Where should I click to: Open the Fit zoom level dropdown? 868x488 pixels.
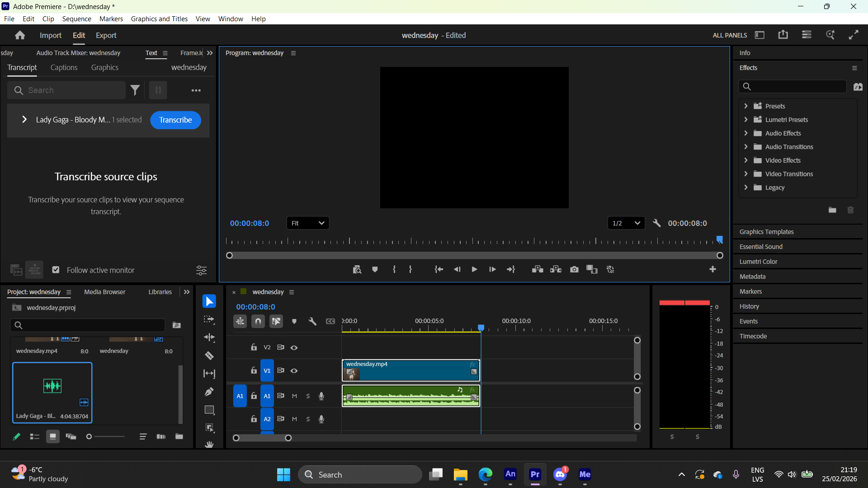pyautogui.click(x=308, y=223)
